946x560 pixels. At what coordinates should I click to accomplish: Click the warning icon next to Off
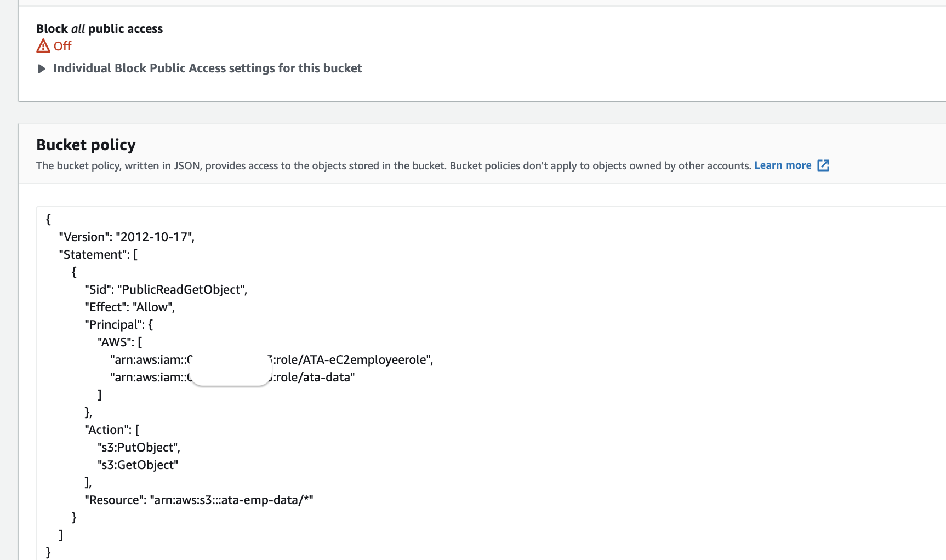tap(43, 46)
